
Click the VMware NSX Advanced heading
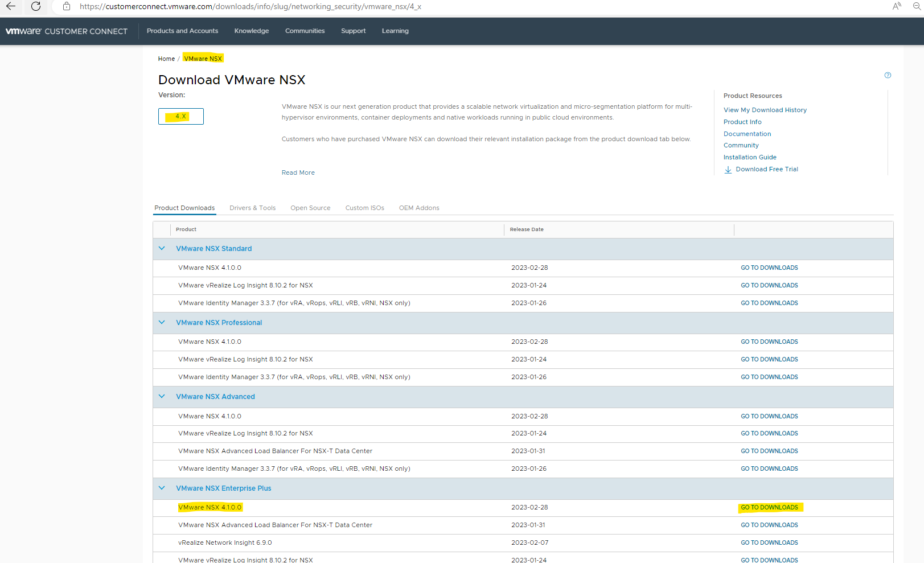coord(215,397)
